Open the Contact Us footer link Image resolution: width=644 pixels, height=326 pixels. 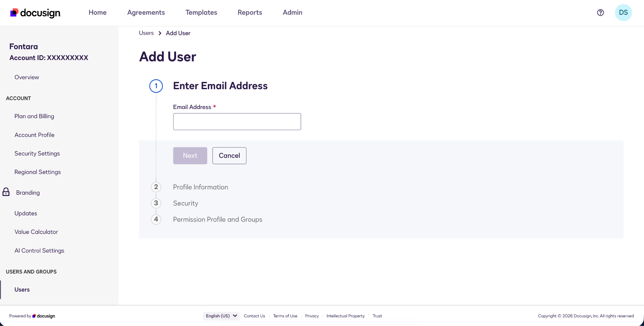pos(254,316)
